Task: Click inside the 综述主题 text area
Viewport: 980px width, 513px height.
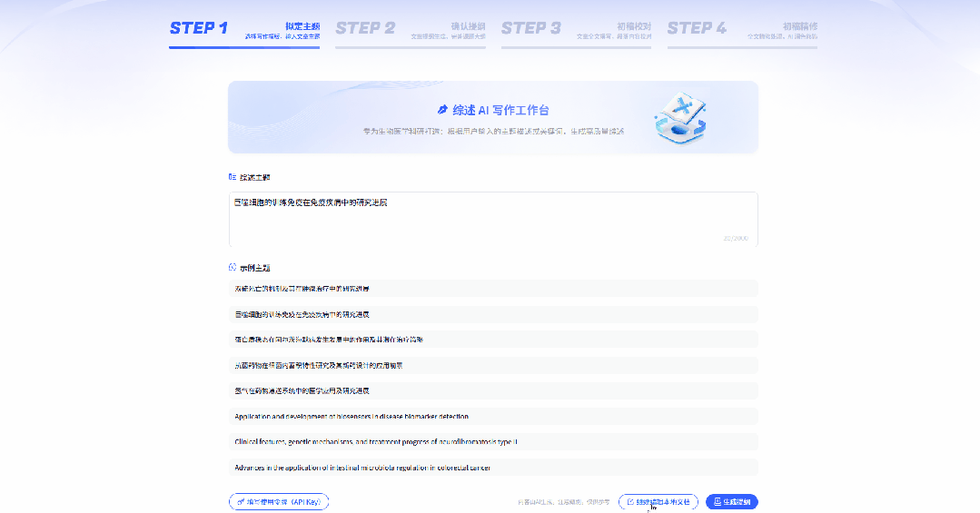Action: (493, 220)
